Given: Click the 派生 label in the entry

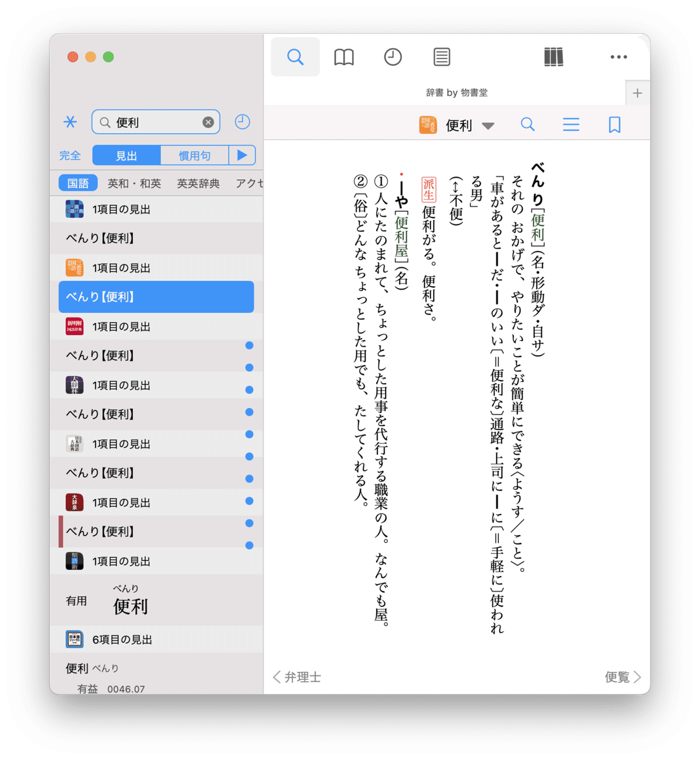Looking at the screenshot, I should pyautogui.click(x=429, y=190).
